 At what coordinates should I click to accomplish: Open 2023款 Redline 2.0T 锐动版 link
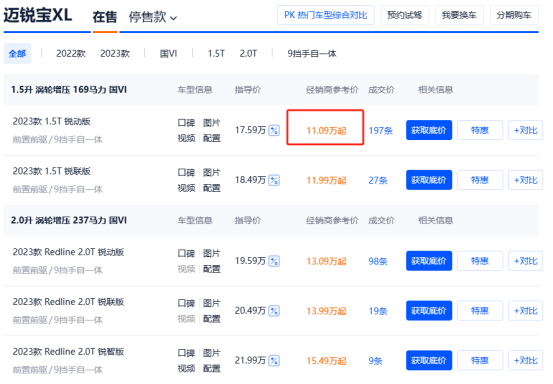click(68, 252)
